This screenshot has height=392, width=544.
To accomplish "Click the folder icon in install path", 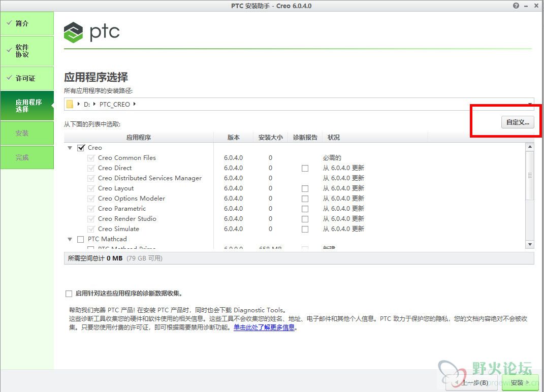I will coord(70,104).
